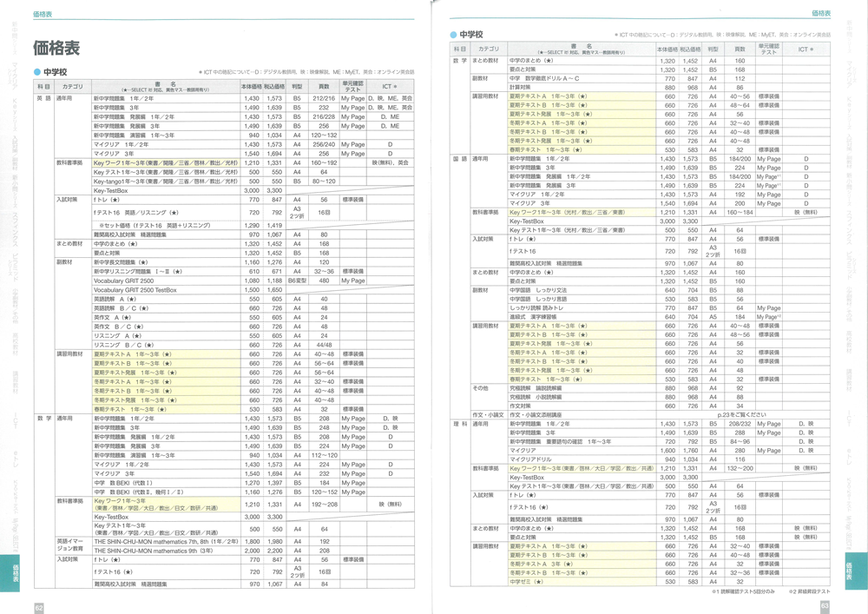Click the リスニング B/C (★) row title
This screenshot has height=614, width=868.
coord(123,345)
